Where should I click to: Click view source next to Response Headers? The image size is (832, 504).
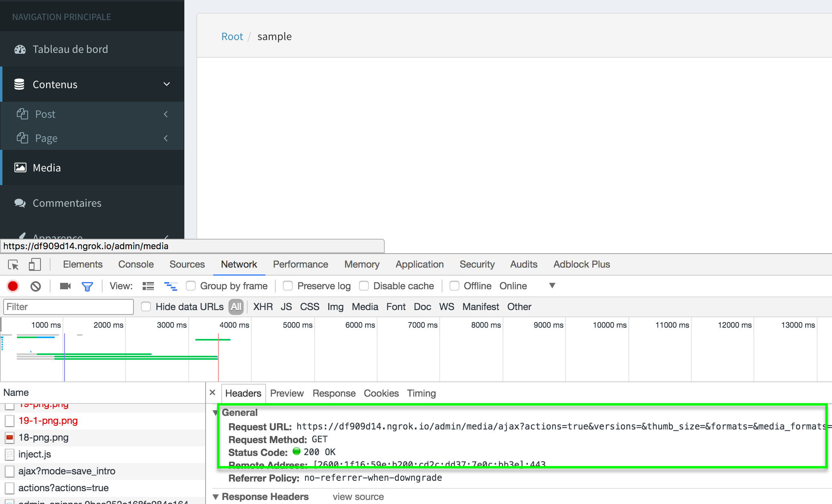pos(358,496)
